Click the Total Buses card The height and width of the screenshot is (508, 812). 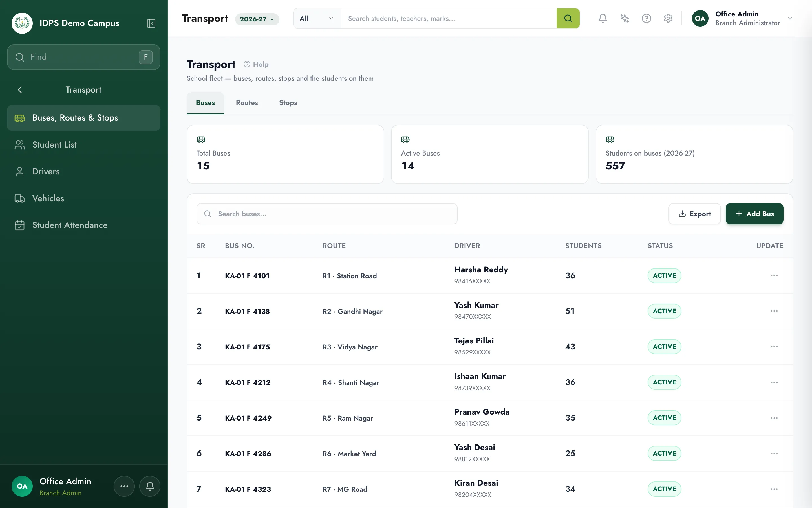coord(285,155)
